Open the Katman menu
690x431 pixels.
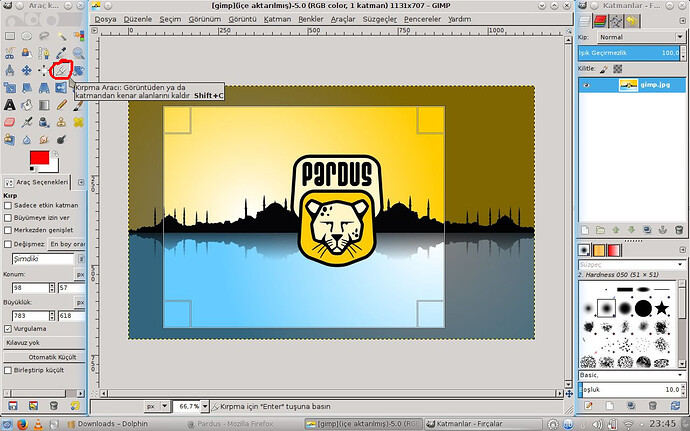click(277, 19)
